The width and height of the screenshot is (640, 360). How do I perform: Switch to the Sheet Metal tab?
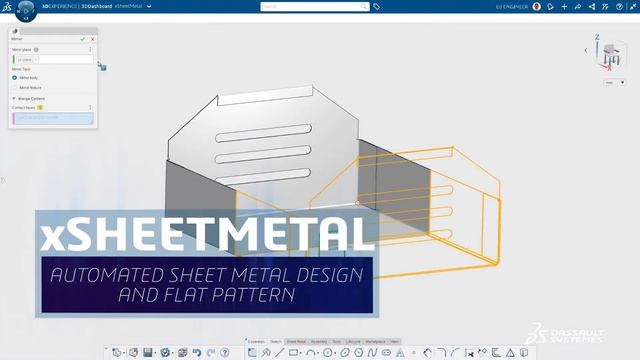click(x=296, y=342)
